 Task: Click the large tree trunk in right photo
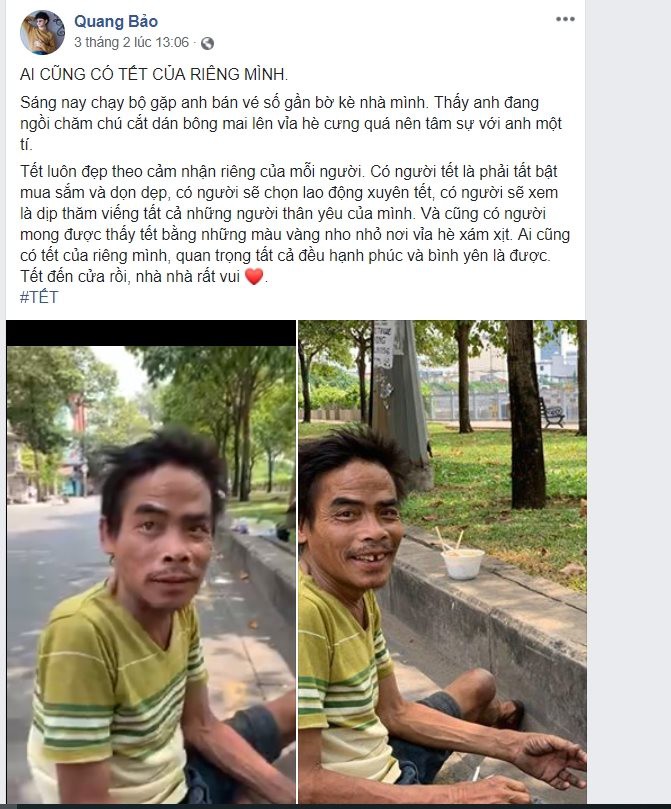click(x=525, y=414)
